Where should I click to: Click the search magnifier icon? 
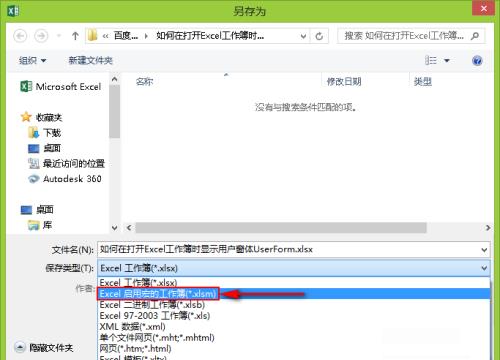475,36
